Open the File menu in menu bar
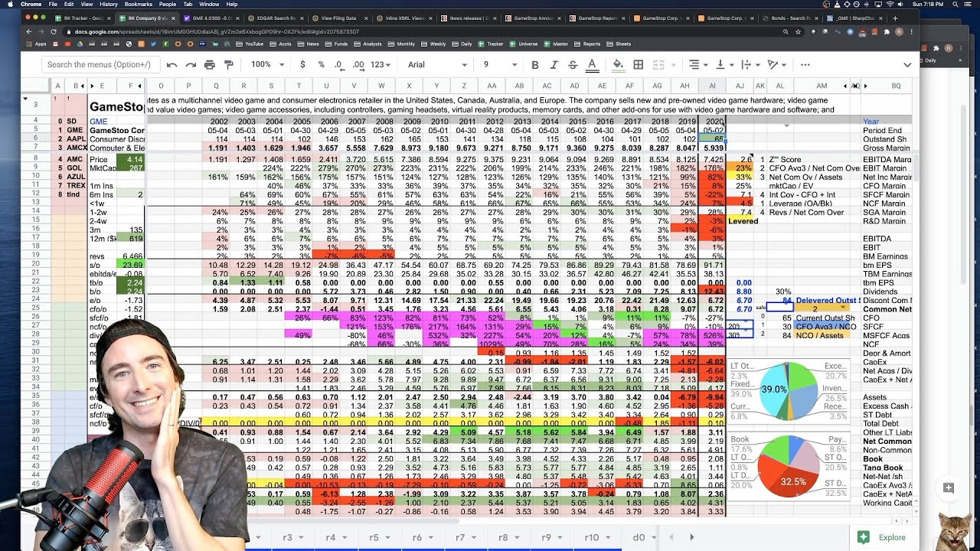This screenshot has height=551, width=980. click(x=53, y=5)
